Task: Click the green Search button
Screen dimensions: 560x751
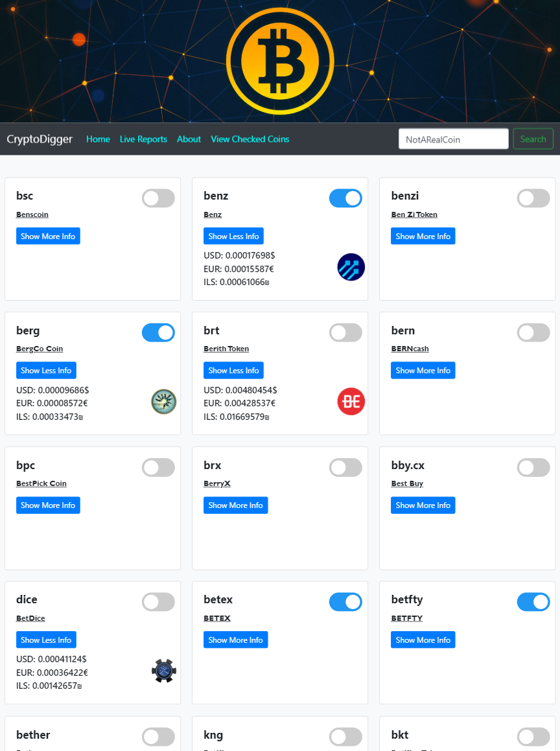Action: [533, 139]
